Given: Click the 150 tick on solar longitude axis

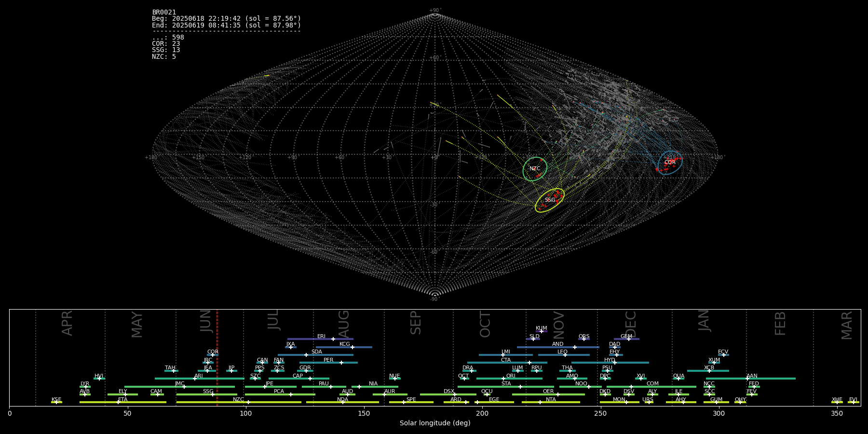Looking at the screenshot, I should click(x=364, y=413).
